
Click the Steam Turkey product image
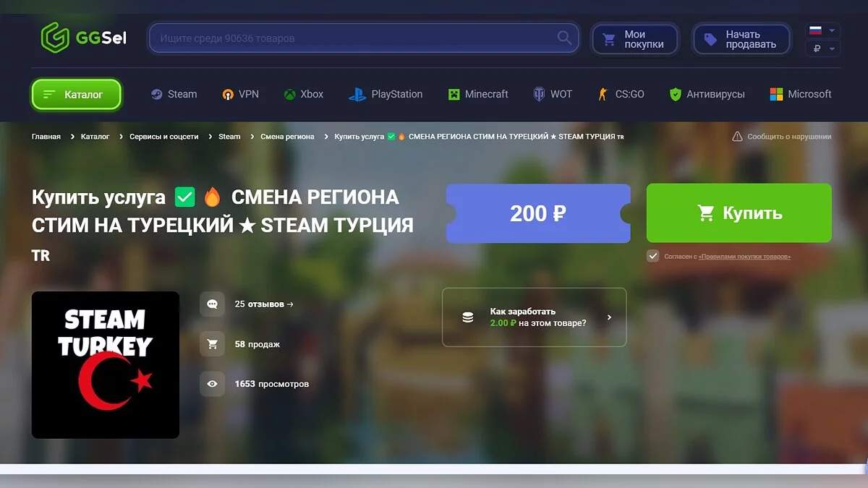tap(106, 365)
